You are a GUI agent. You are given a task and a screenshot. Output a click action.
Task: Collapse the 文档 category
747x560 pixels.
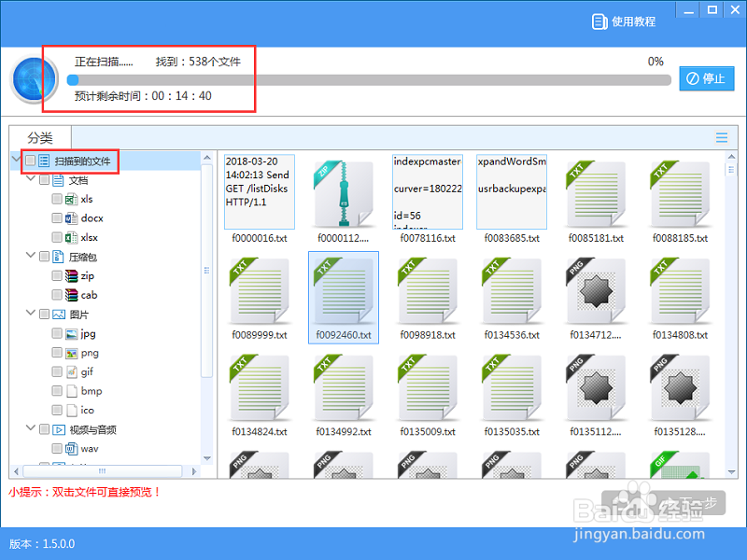pos(31,178)
